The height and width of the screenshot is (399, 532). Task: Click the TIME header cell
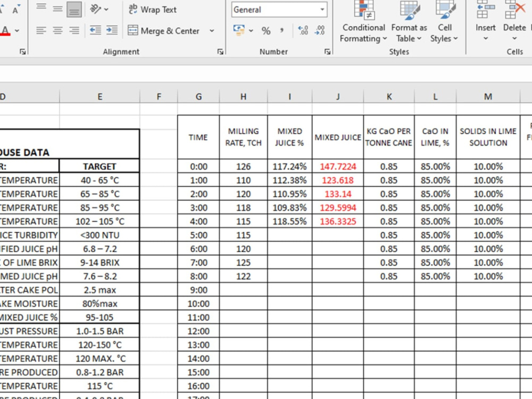click(198, 137)
